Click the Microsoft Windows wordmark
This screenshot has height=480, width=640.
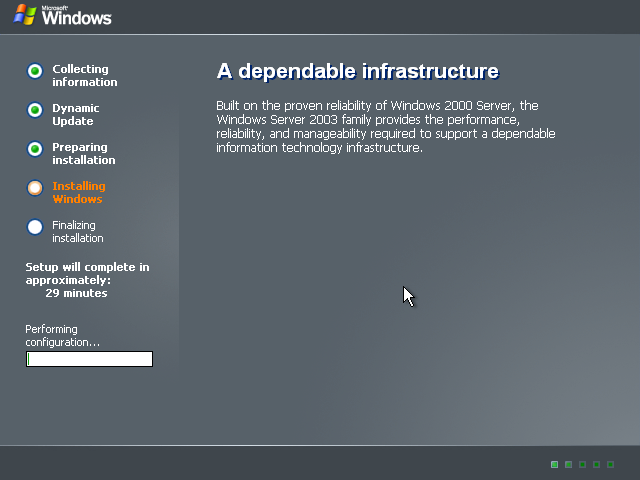point(76,16)
